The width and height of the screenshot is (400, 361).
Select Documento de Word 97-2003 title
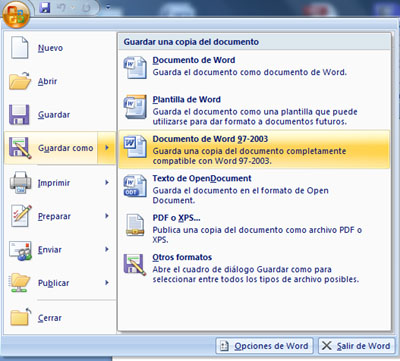click(210, 139)
